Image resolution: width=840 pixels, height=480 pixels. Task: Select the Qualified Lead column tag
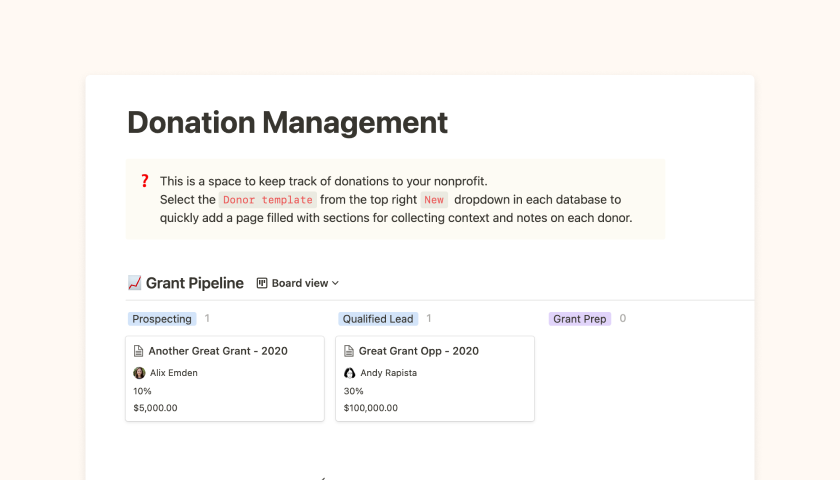click(x=377, y=319)
